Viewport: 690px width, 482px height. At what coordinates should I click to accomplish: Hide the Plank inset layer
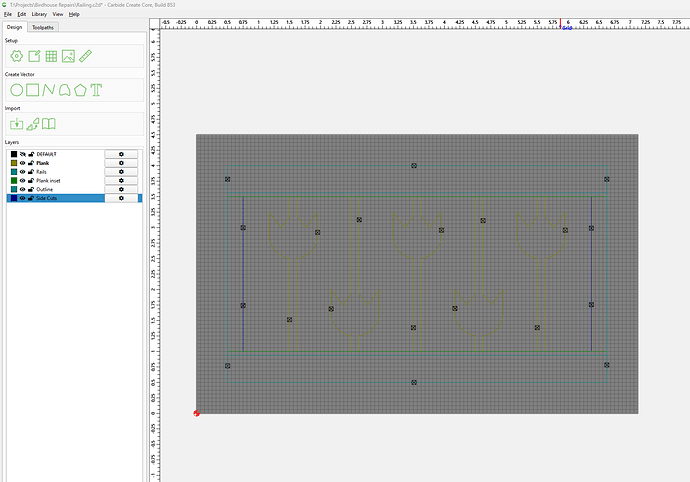pos(22,180)
